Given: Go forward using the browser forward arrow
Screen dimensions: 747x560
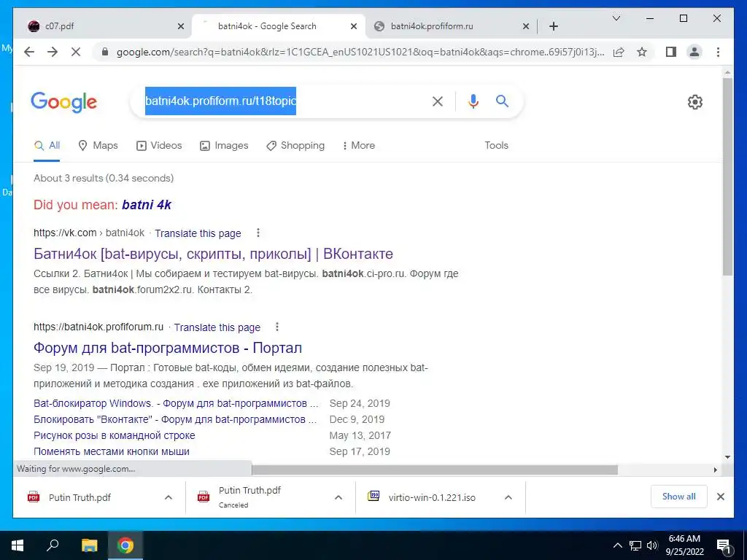Looking at the screenshot, I should [x=53, y=52].
